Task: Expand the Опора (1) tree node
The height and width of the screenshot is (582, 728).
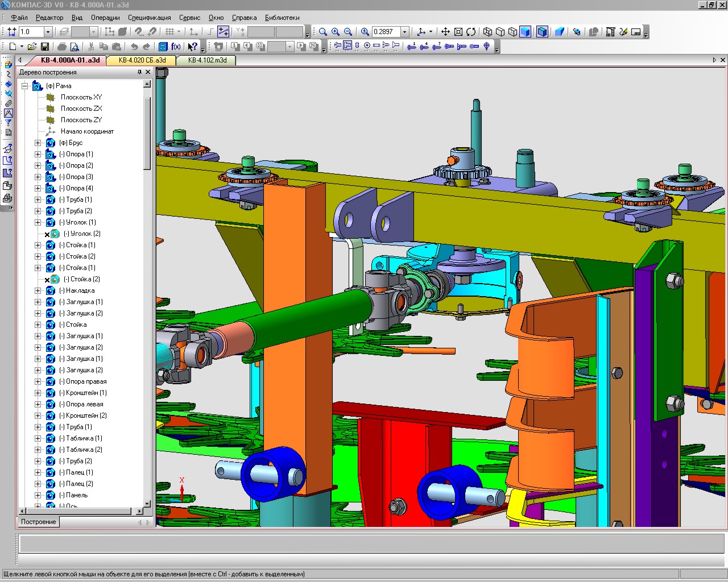Action: point(38,154)
